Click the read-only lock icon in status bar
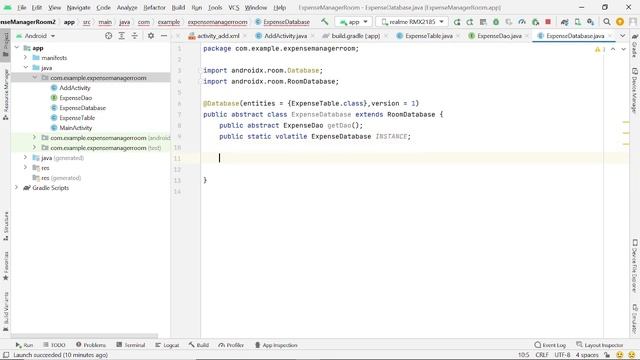Viewport: 640px width, 360px height. (607, 355)
